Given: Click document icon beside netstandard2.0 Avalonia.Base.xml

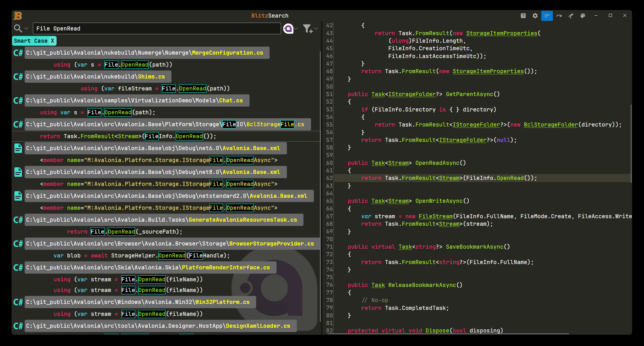Looking at the screenshot, I should pyautogui.click(x=18, y=196).
